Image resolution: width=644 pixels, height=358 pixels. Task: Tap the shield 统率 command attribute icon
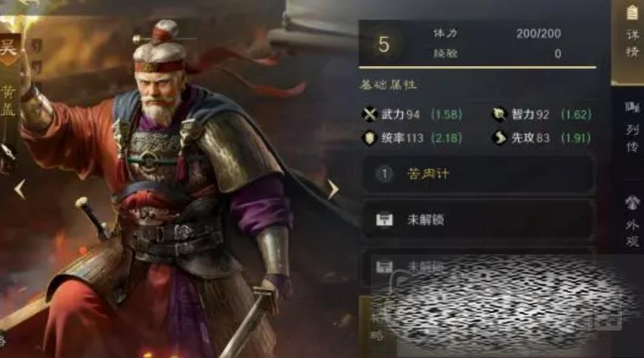point(369,138)
